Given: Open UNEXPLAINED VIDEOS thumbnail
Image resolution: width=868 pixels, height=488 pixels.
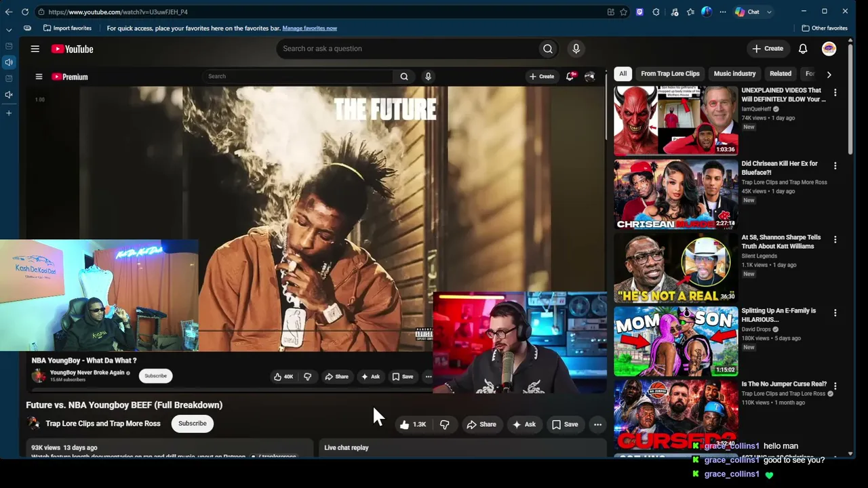Looking at the screenshot, I should tap(675, 121).
